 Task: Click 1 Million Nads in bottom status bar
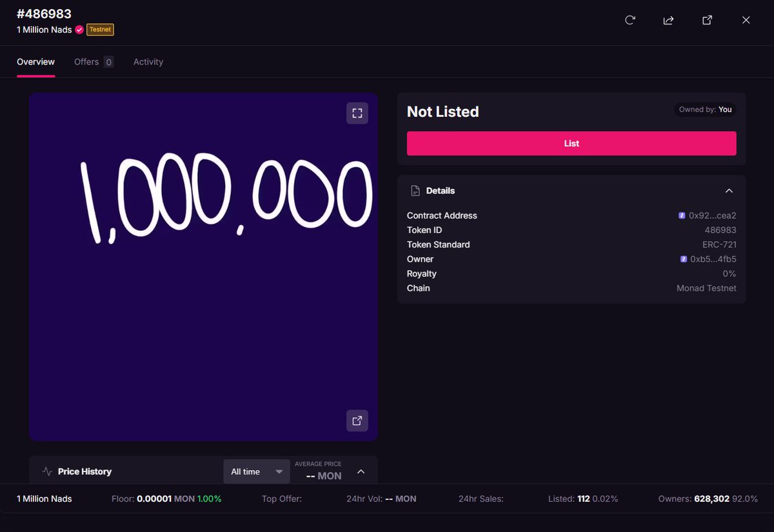45,498
